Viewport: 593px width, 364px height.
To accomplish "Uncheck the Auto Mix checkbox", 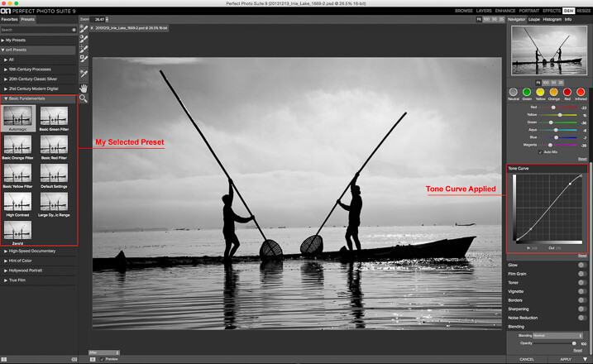I will pyautogui.click(x=540, y=152).
